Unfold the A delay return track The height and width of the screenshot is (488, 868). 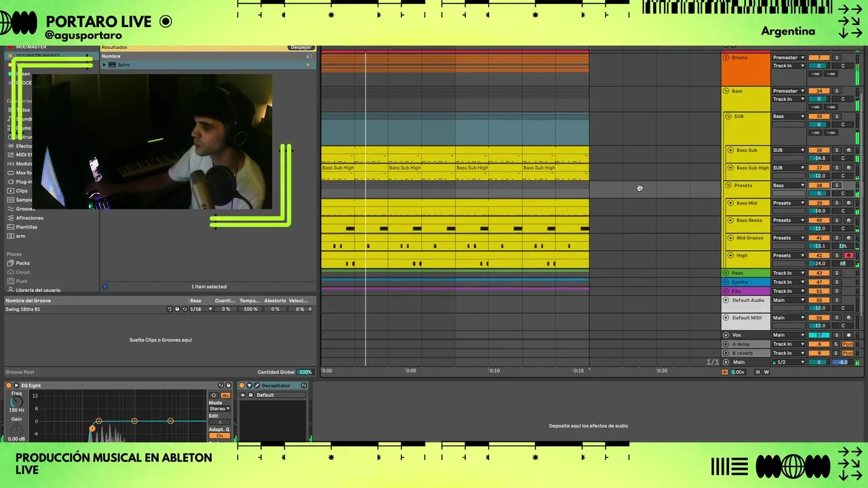pyautogui.click(x=726, y=344)
